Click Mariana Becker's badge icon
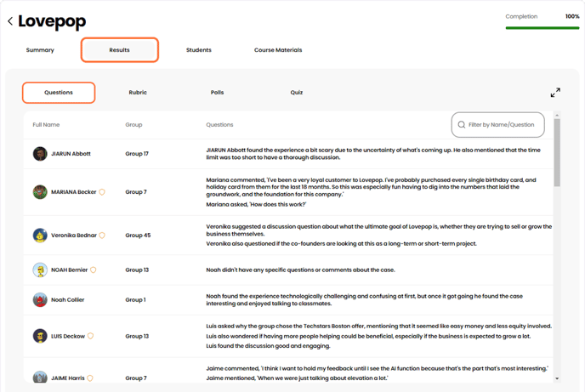 pos(102,192)
